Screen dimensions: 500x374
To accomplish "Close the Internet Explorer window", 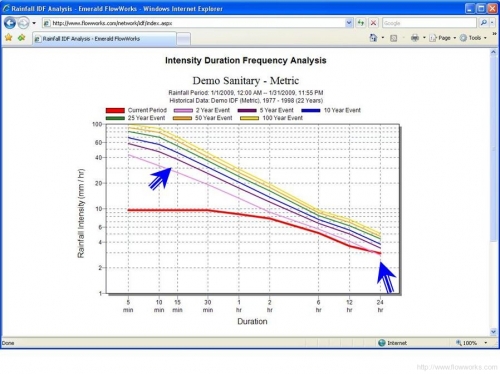I will pos(492,8).
